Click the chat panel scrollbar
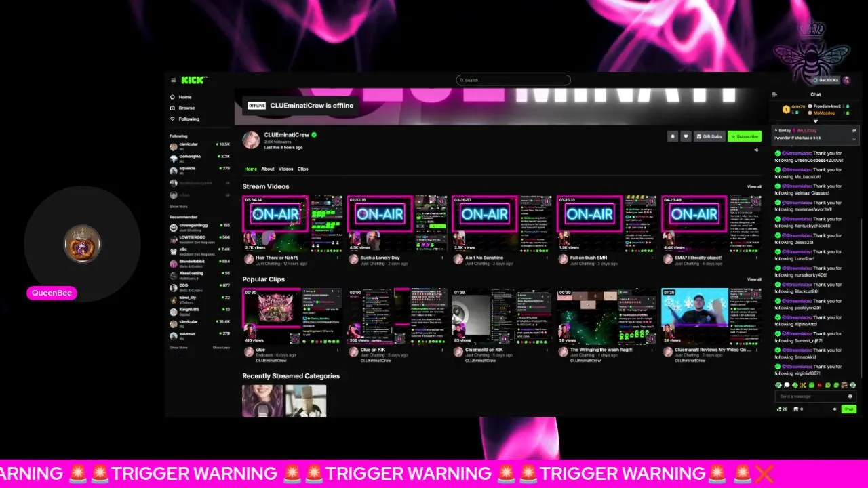The height and width of the screenshot is (488, 868). click(861, 298)
